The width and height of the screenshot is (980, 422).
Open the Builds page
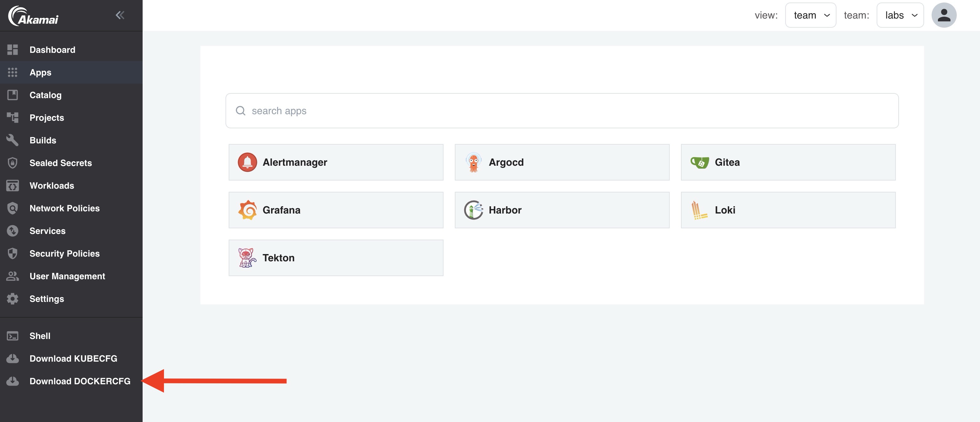pyautogui.click(x=71, y=140)
